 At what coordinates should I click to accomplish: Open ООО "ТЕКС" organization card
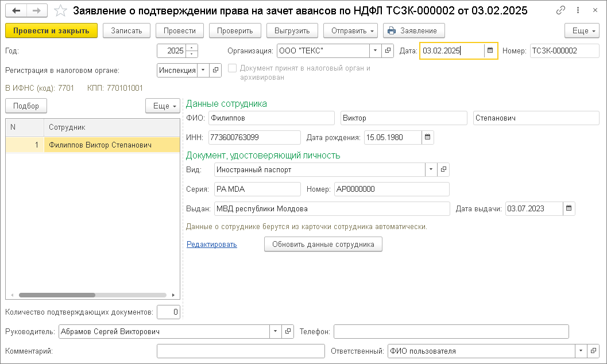click(x=388, y=51)
